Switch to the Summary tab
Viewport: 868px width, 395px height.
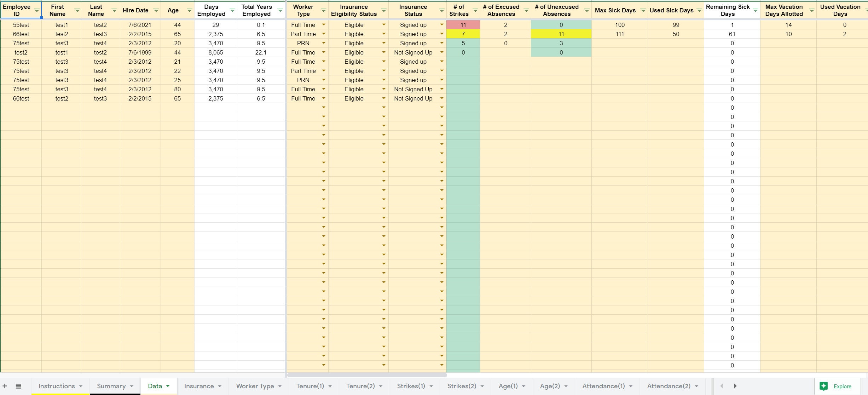click(x=112, y=386)
